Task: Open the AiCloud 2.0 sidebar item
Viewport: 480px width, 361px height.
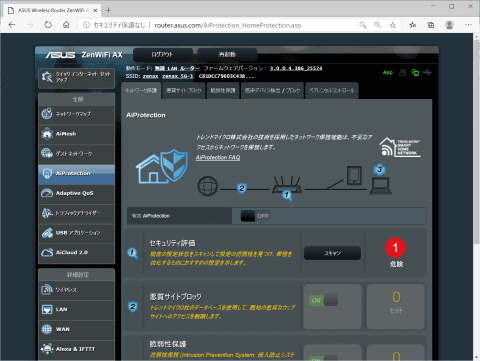Action: [x=76, y=253]
